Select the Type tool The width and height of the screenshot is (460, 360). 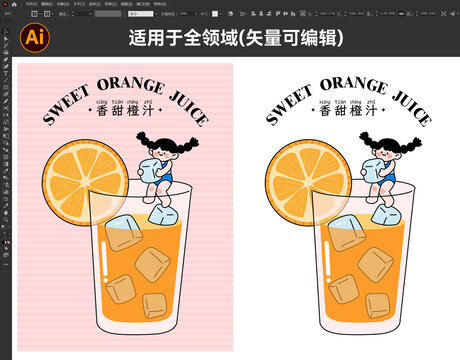pos(6,73)
